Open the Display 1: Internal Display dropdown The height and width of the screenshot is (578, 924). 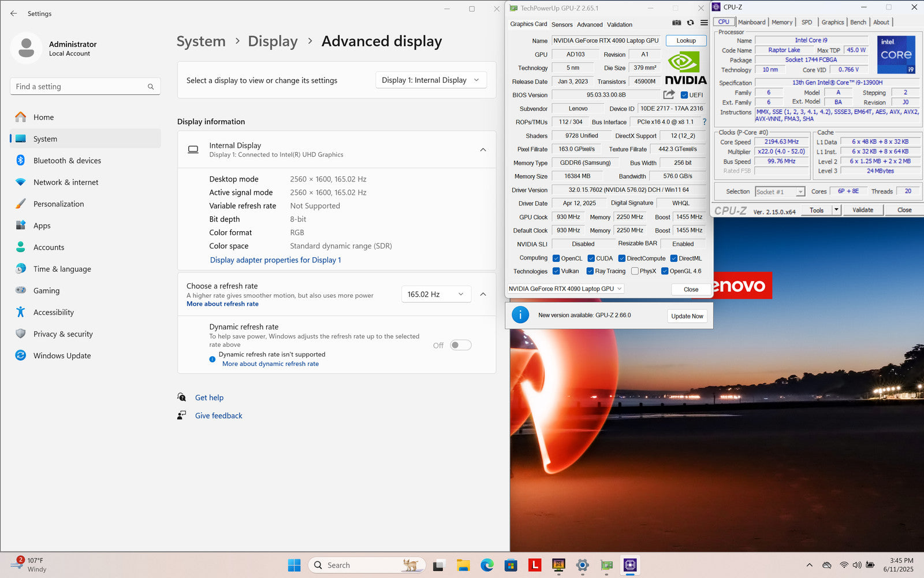[x=430, y=80]
